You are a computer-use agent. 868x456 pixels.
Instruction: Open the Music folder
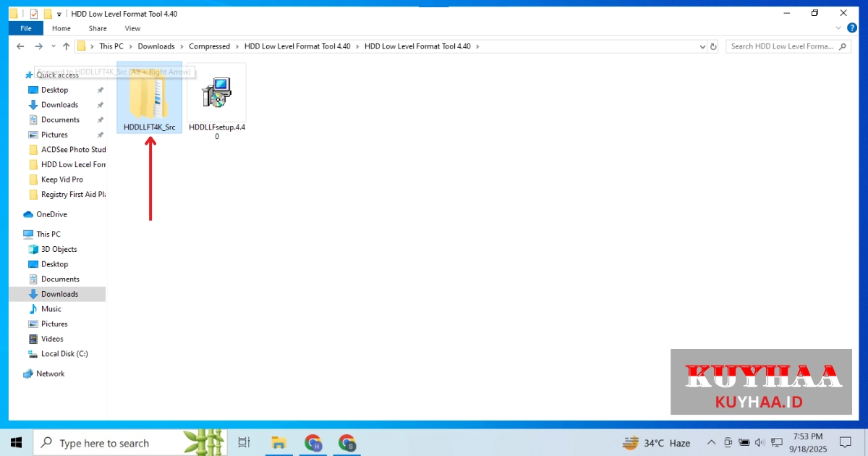[51, 309]
